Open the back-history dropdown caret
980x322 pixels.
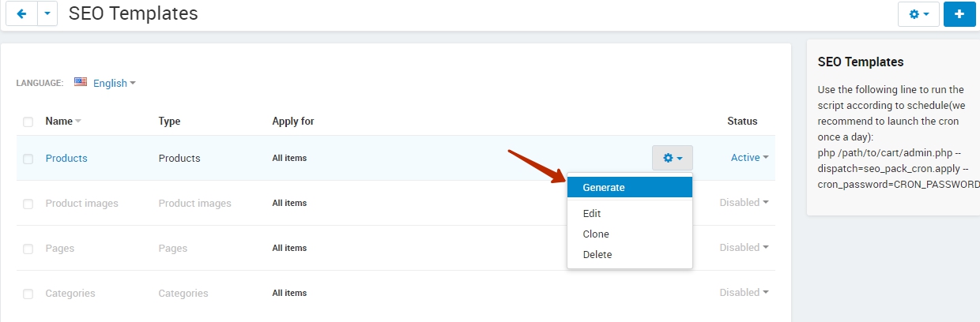click(x=47, y=14)
